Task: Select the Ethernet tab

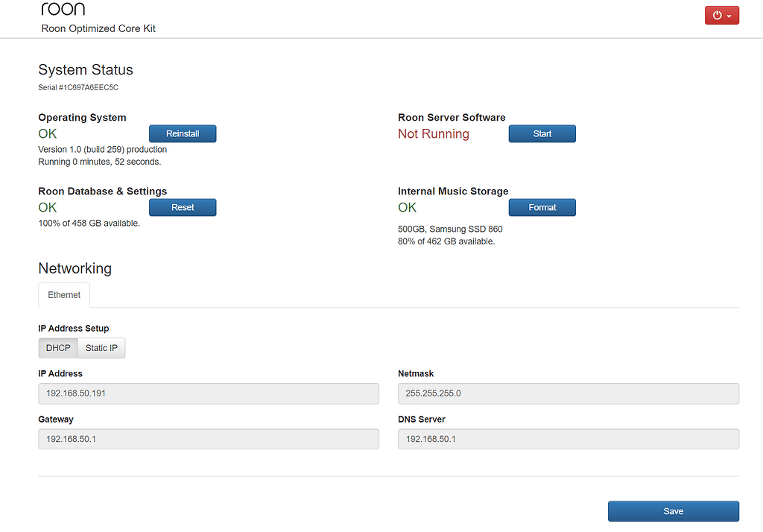Action: (63, 294)
